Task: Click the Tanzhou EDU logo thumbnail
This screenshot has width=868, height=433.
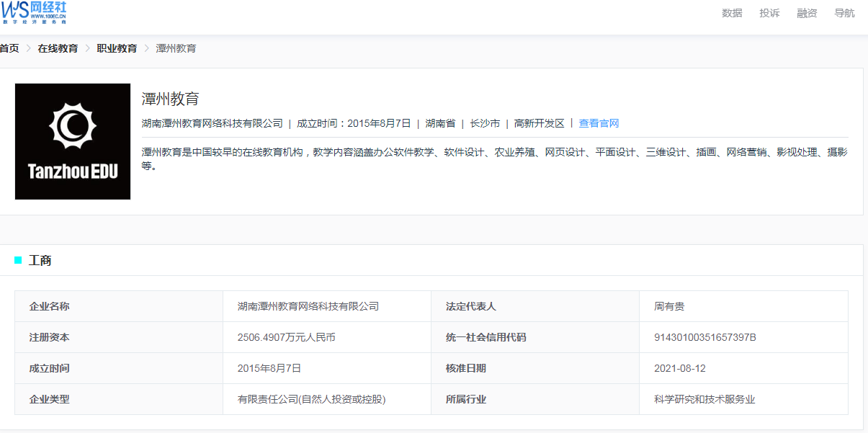Action: click(73, 141)
